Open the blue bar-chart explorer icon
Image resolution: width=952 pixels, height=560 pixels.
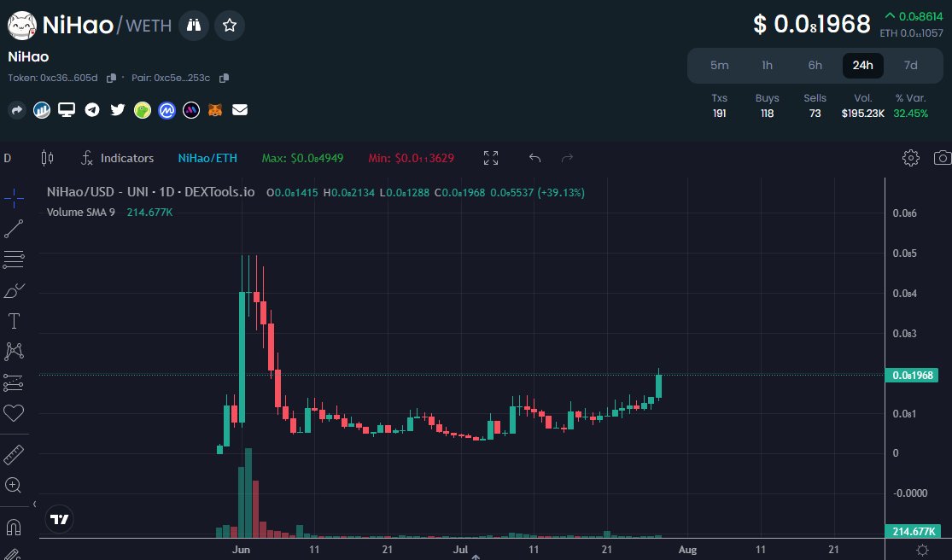click(x=42, y=110)
